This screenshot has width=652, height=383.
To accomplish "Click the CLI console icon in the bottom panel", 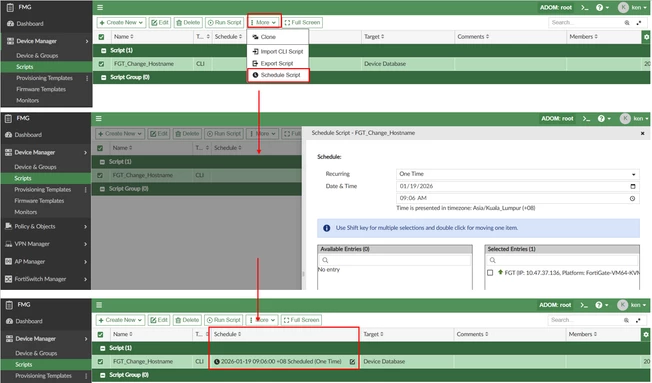I will tap(584, 305).
